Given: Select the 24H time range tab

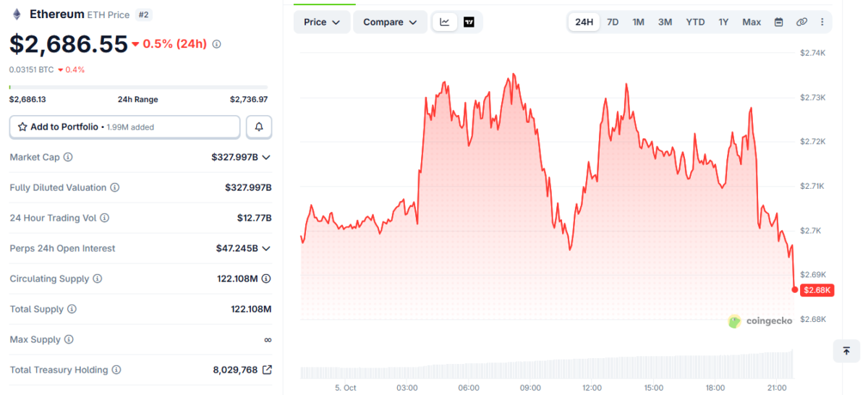Looking at the screenshot, I should click(x=584, y=22).
